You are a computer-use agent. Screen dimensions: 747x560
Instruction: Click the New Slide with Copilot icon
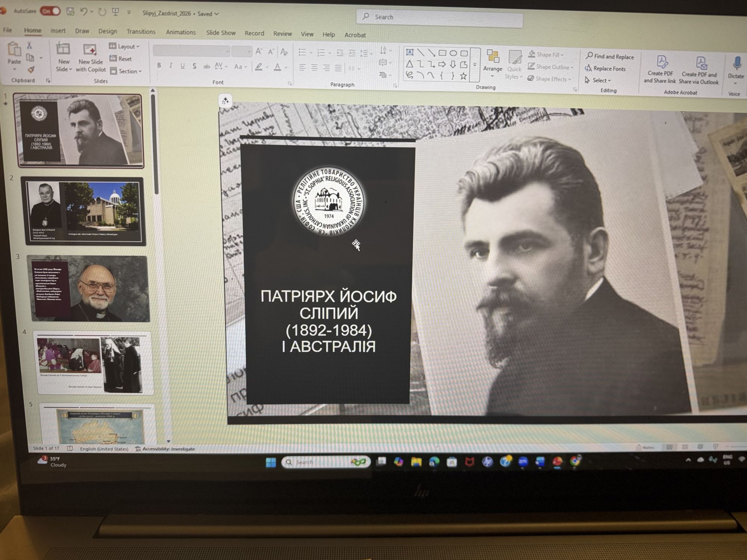(90, 50)
